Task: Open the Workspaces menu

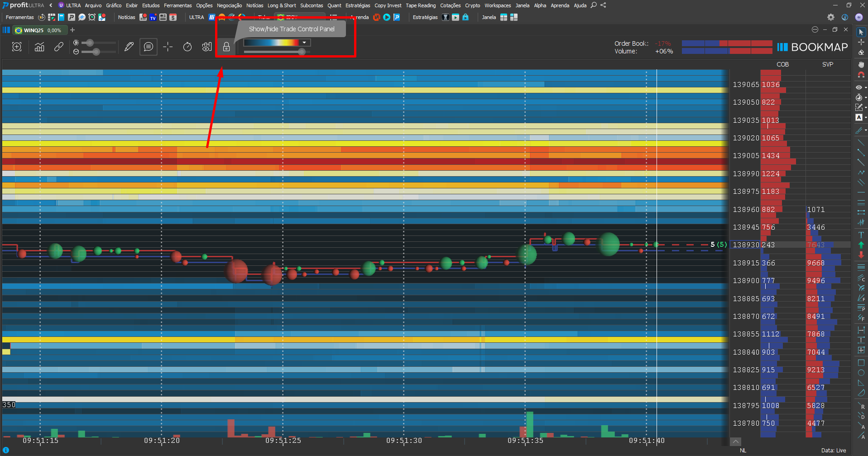Action: [x=498, y=5]
